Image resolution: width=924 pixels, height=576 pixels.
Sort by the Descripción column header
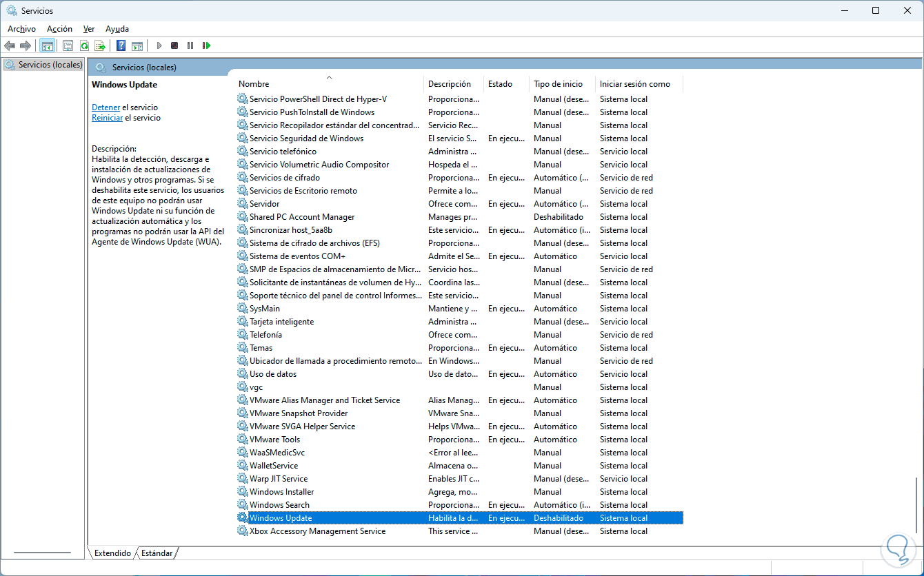tap(454, 84)
